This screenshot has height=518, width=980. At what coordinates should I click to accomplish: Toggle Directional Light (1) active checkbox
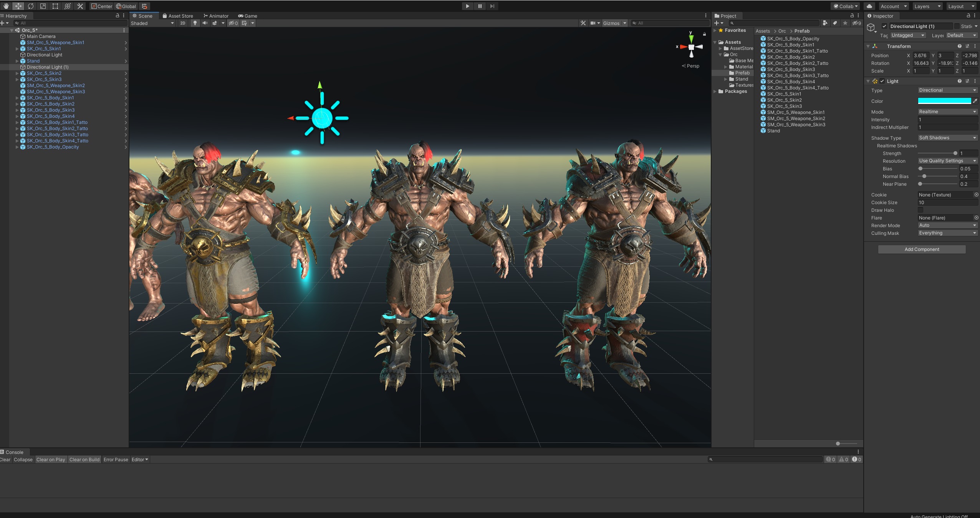[884, 26]
